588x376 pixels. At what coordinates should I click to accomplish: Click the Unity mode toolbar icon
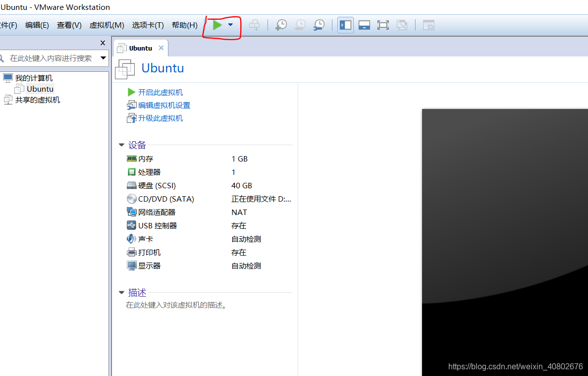402,25
